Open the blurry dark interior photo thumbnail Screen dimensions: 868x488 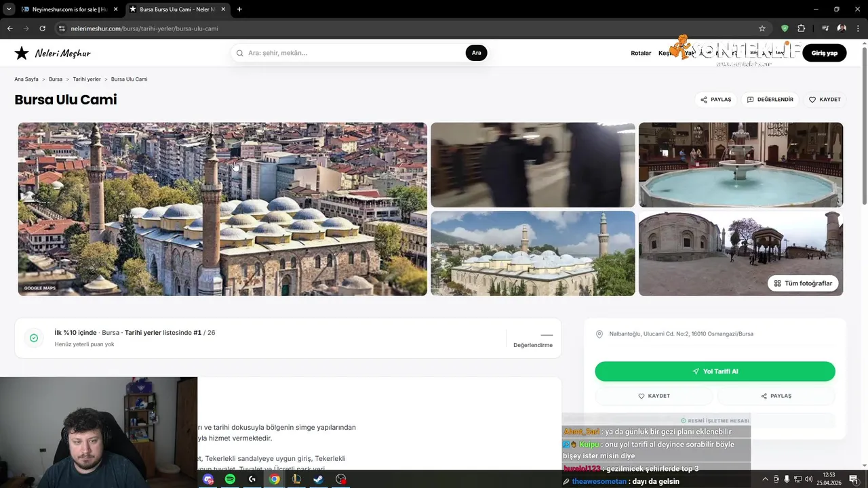[533, 165]
